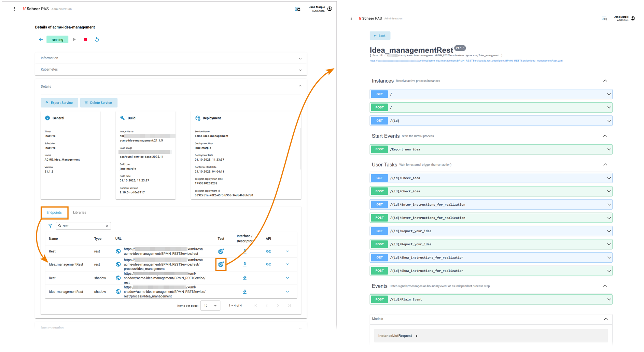Clear the endpoint search field text
This screenshot has width=644, height=352.
(x=107, y=226)
